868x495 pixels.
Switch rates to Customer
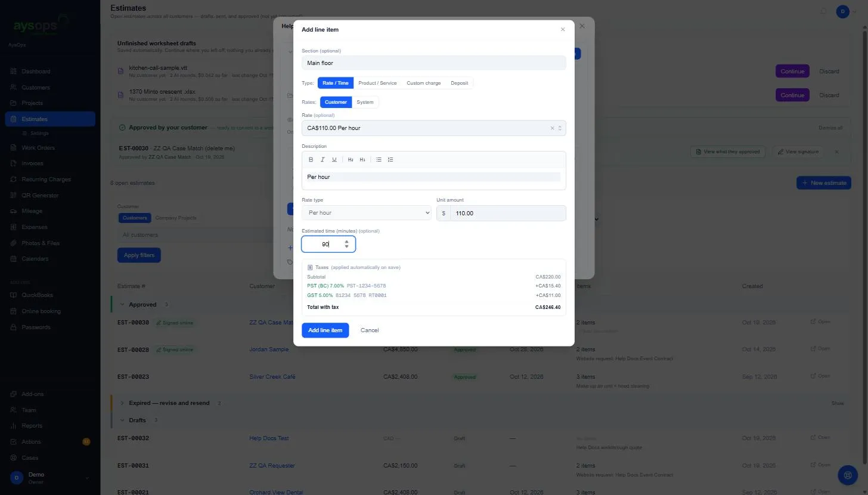point(336,102)
